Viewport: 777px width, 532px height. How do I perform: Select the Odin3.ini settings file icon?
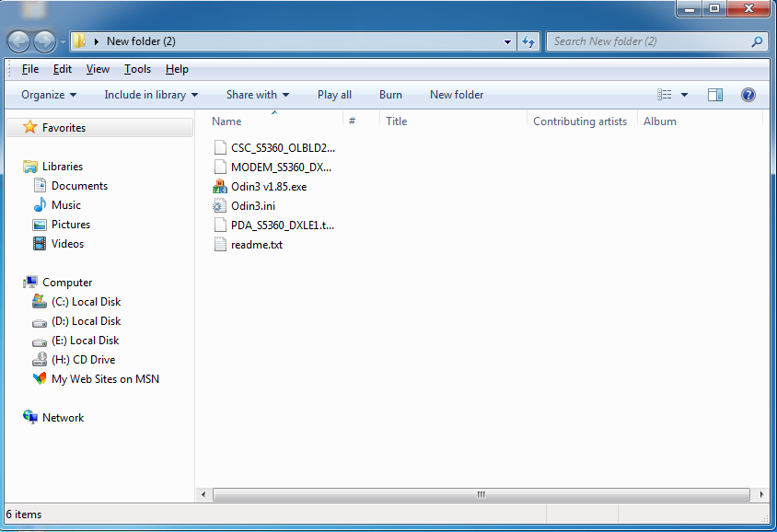tap(219, 206)
